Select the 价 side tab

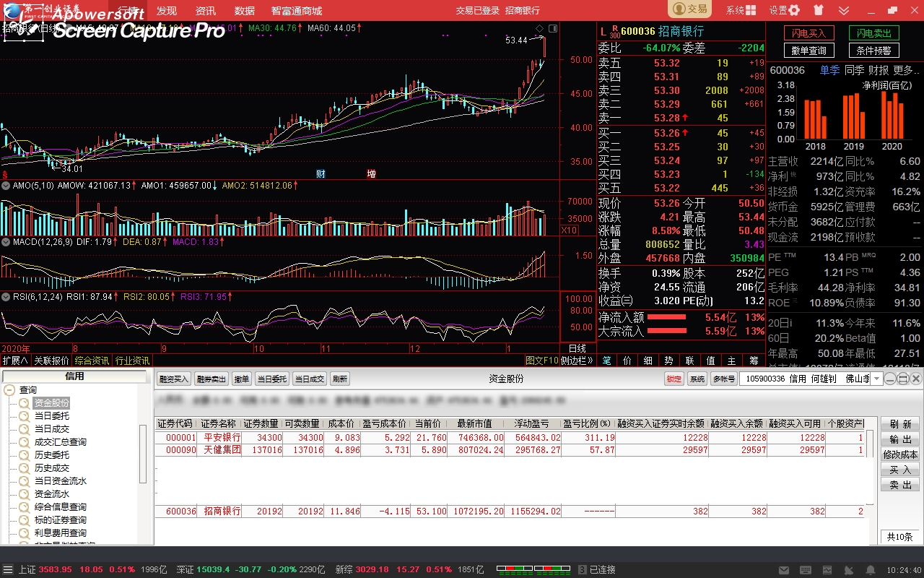point(627,361)
